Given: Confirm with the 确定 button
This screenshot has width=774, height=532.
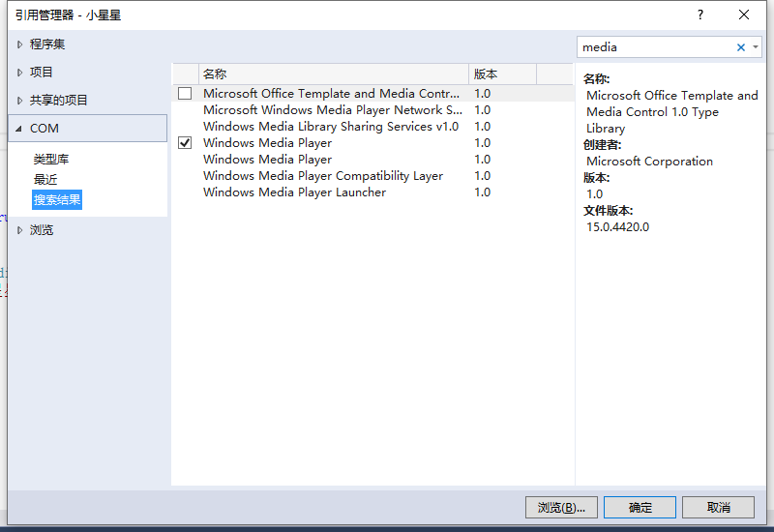Looking at the screenshot, I should pos(640,507).
